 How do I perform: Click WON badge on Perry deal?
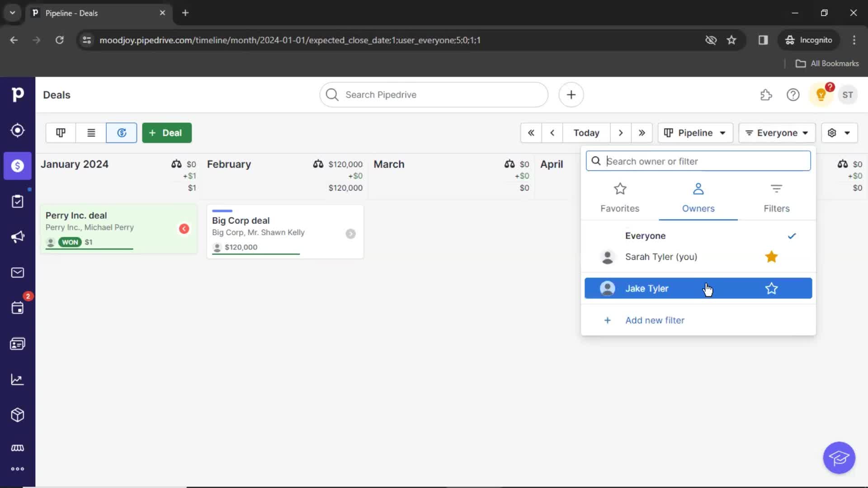(x=70, y=242)
